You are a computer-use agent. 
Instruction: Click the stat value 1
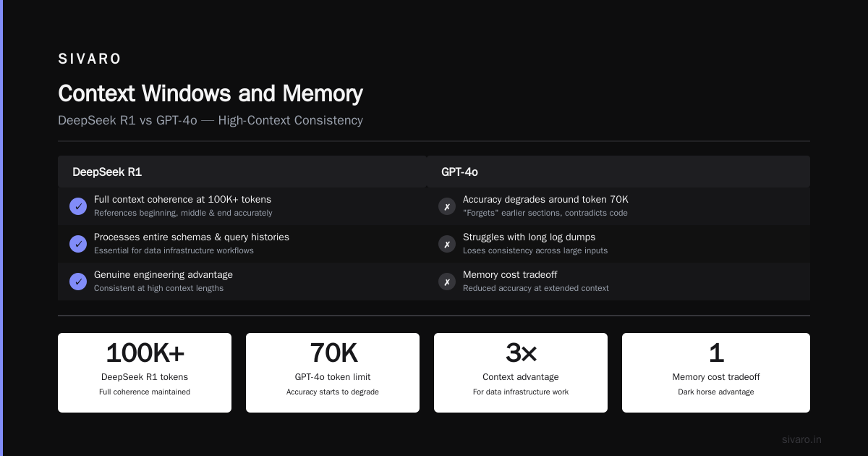716,353
